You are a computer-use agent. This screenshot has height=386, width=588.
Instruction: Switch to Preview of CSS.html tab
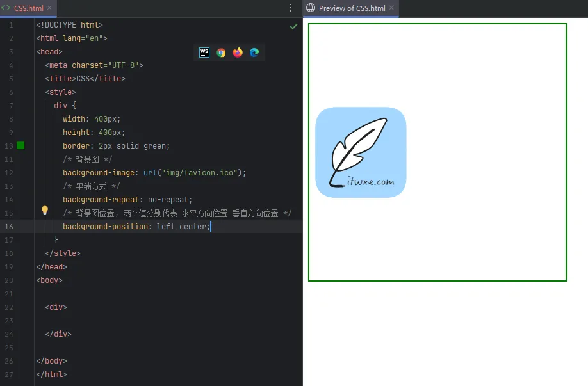tap(350, 8)
